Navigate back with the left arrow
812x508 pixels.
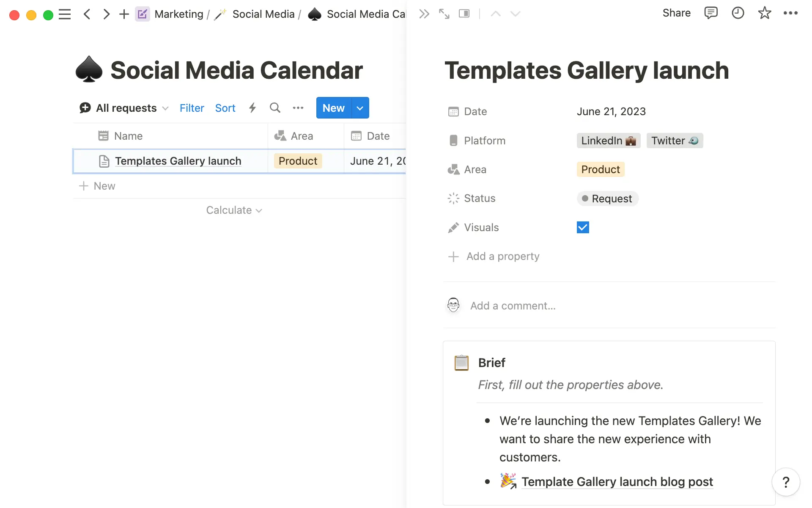(87, 14)
